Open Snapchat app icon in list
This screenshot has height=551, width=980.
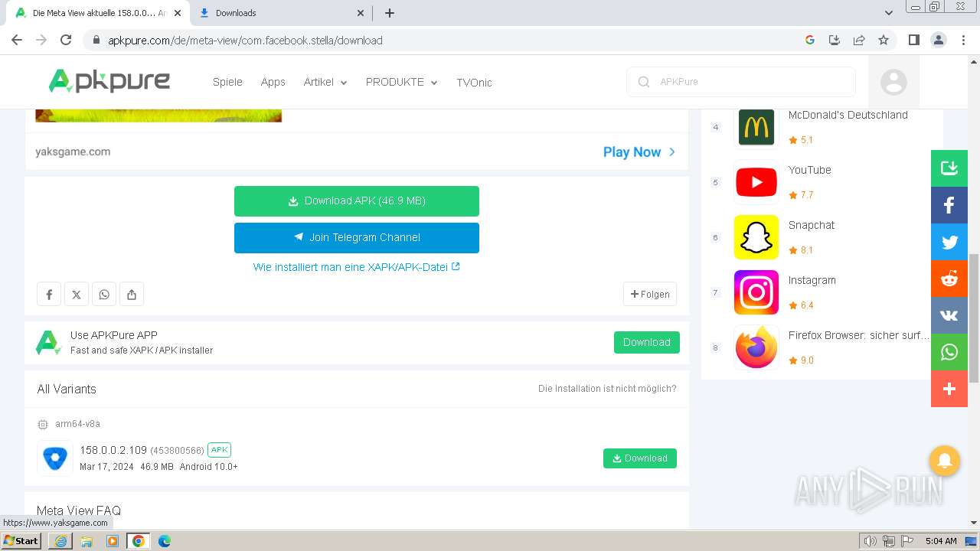[756, 237]
